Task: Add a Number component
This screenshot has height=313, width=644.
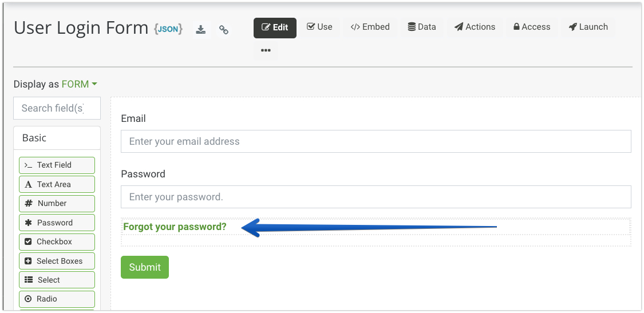Action: [x=57, y=203]
